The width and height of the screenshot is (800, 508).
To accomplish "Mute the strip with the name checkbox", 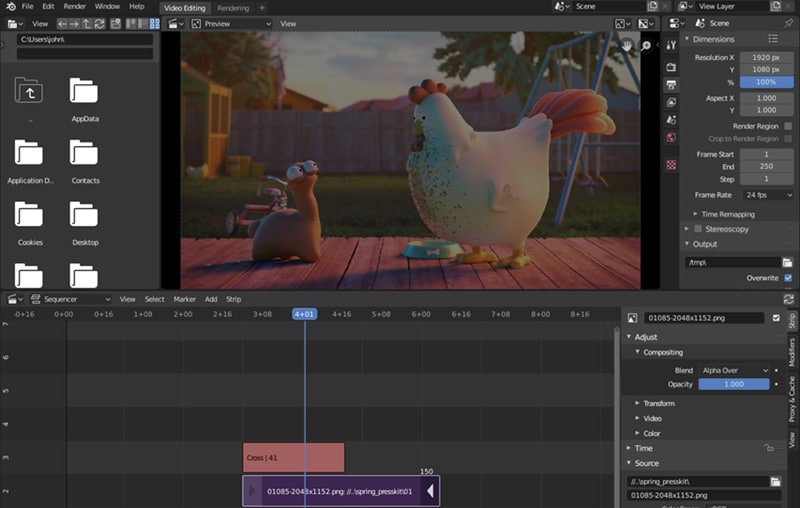I will pos(776,318).
